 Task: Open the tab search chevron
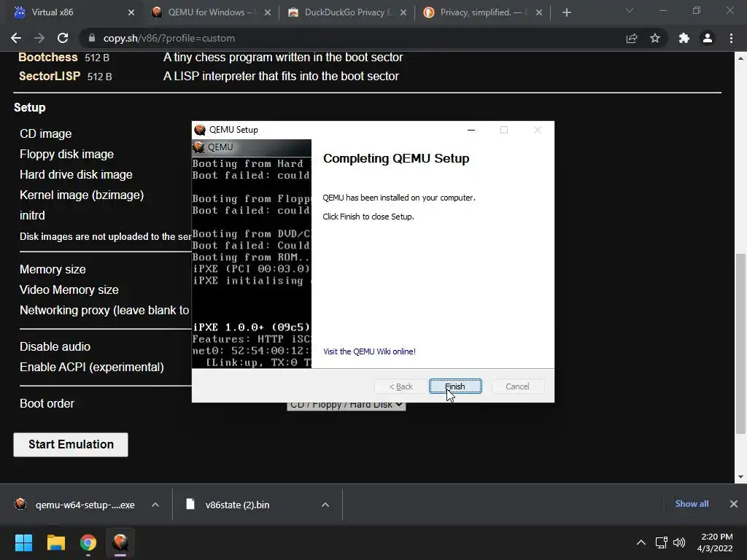[x=630, y=10]
